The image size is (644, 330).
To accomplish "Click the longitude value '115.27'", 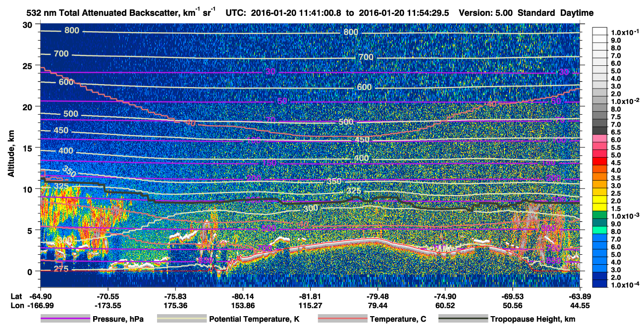I will pyautogui.click(x=311, y=306).
